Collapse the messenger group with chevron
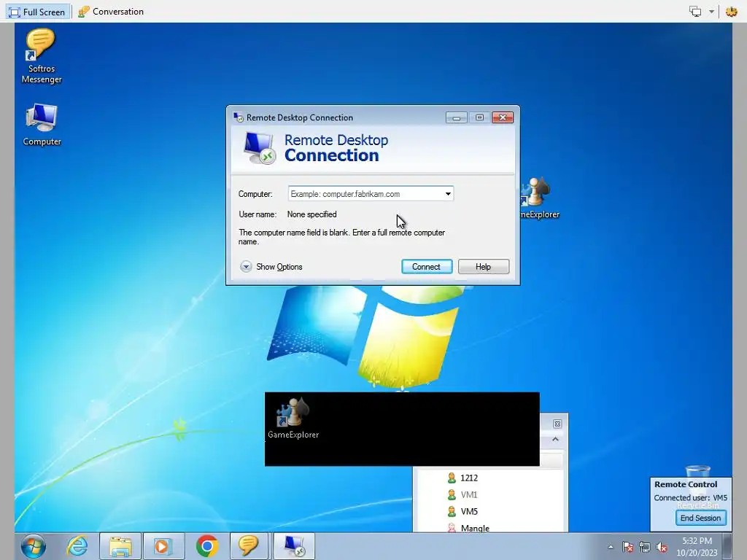Viewport: 747px width, 560px height. pos(555,440)
